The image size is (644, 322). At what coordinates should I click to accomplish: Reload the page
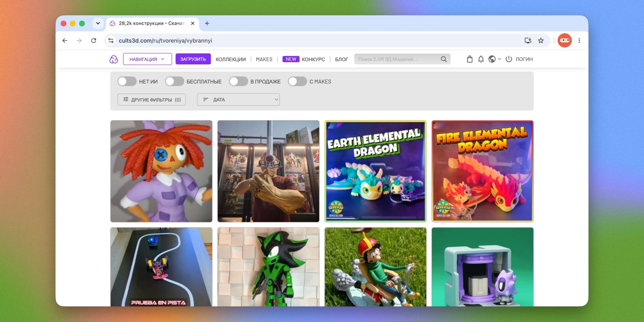pos(94,41)
